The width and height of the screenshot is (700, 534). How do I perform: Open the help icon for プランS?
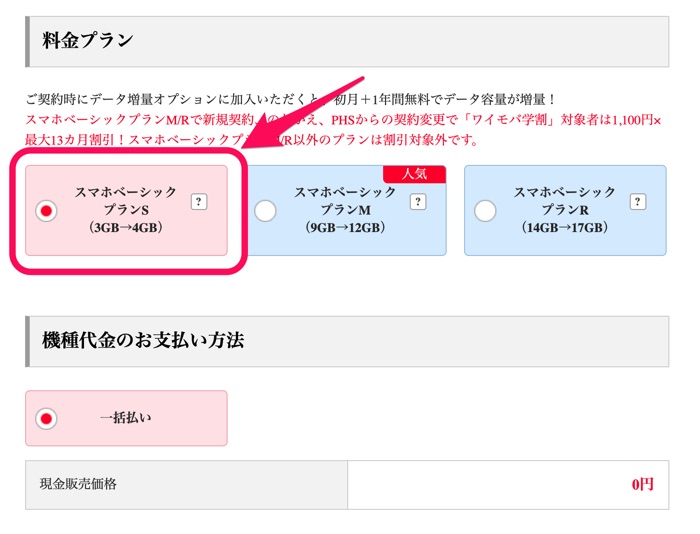pyautogui.click(x=199, y=202)
